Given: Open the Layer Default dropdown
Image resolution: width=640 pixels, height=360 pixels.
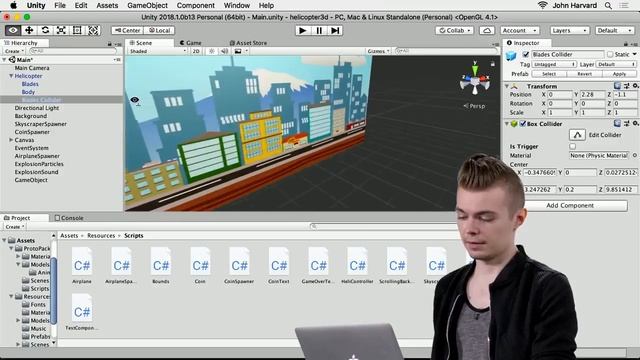Looking at the screenshot, I should [616, 64].
